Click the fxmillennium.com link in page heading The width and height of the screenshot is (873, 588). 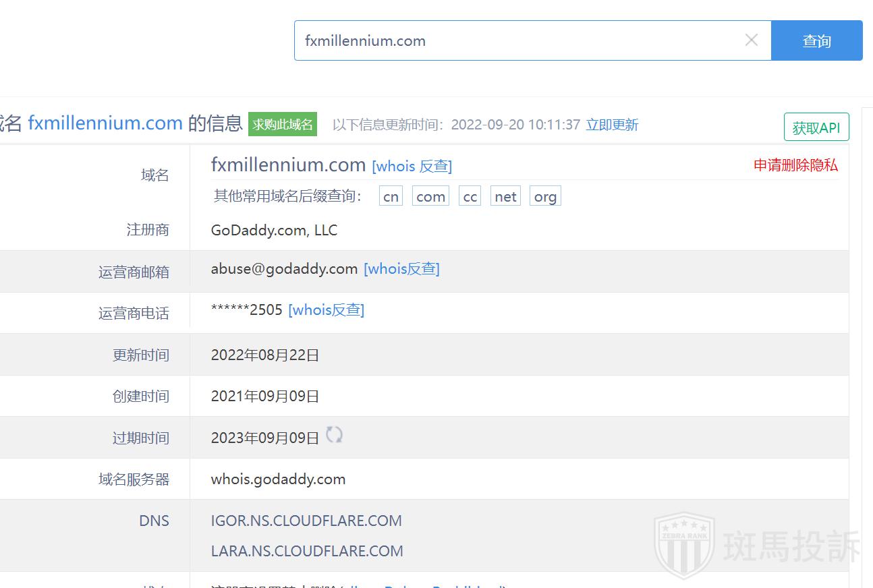pos(105,123)
